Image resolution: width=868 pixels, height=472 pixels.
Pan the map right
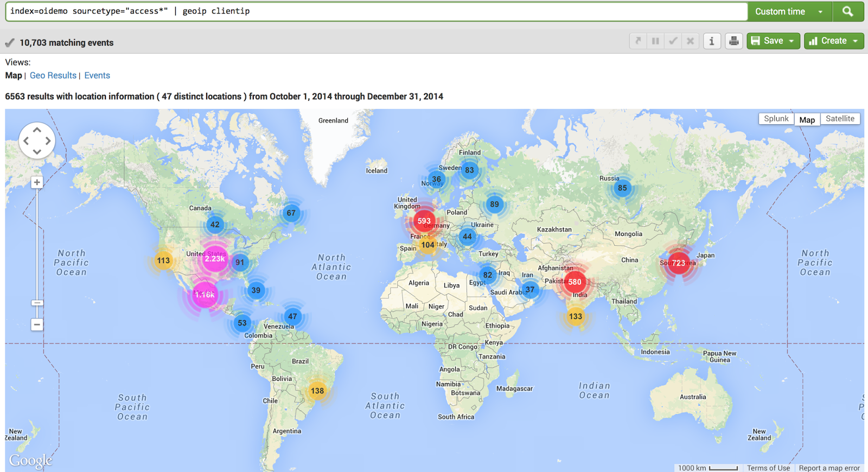pyautogui.click(x=48, y=141)
